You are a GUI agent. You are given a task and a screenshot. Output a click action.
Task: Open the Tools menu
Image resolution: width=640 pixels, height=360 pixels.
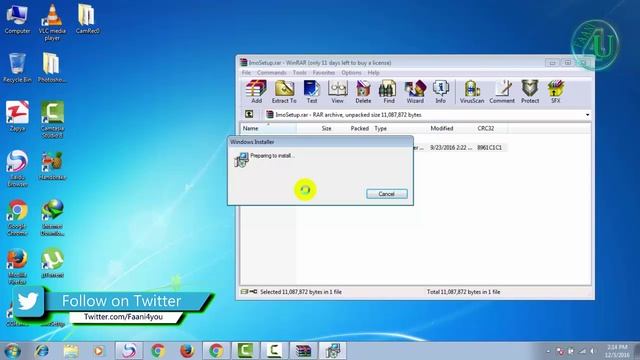(299, 73)
